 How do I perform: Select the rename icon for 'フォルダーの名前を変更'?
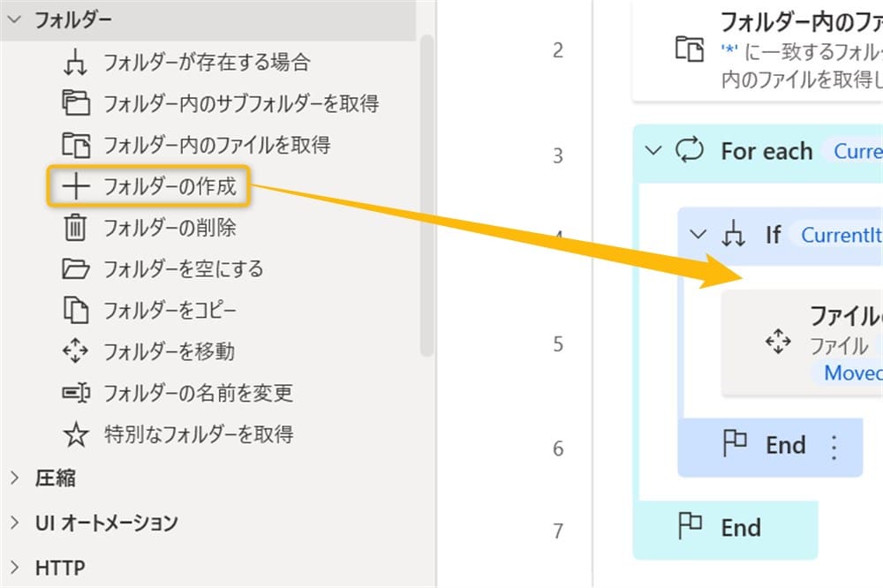pos(76,392)
